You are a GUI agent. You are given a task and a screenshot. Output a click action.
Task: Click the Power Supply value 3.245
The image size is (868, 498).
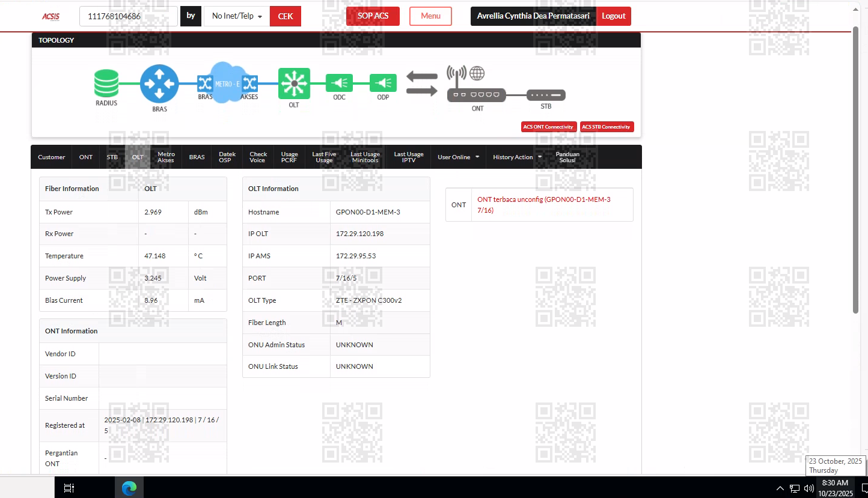point(153,278)
